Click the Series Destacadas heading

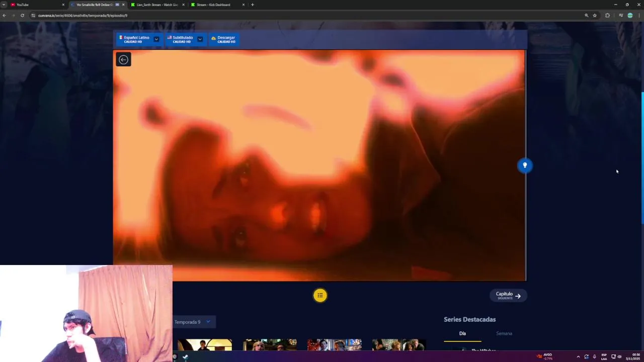469,319
